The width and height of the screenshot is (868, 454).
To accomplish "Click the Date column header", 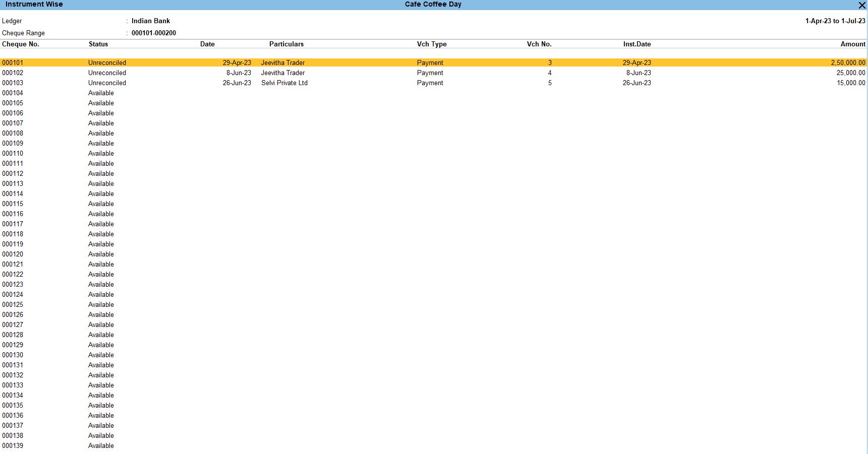I will coord(207,44).
